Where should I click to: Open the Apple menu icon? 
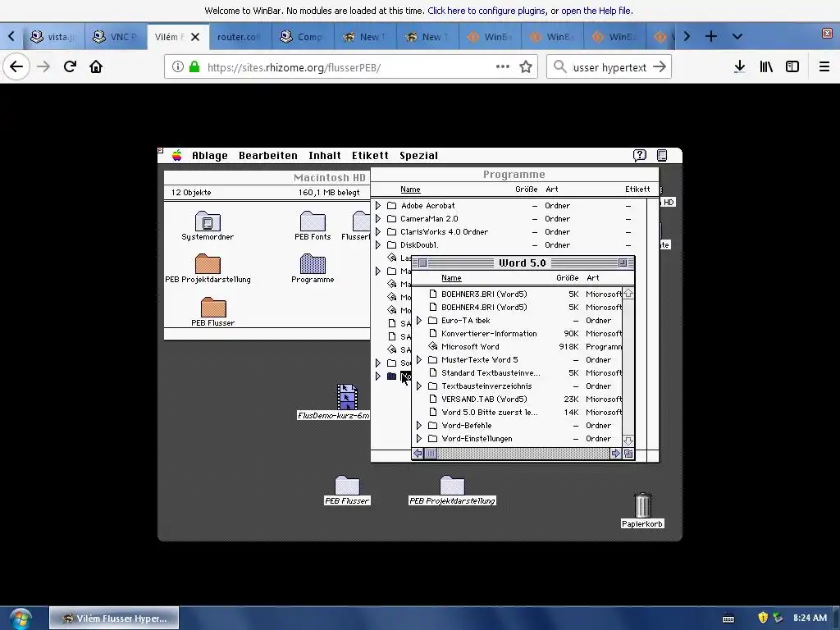pos(177,155)
